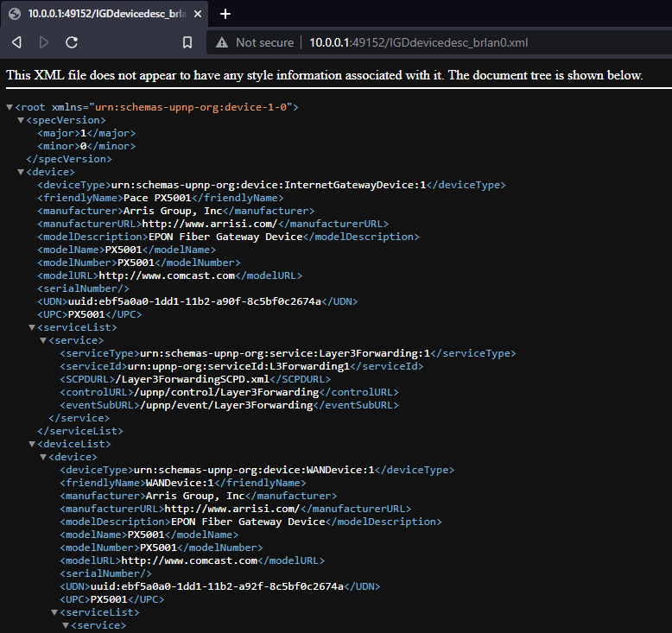Collapse the specVersion node
Viewport: 672px width, 633px height.
(21, 120)
